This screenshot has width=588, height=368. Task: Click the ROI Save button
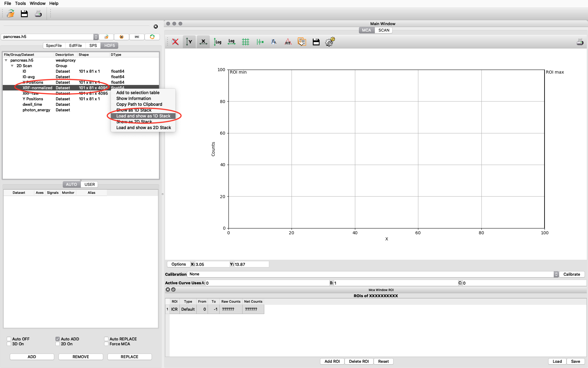576,362
